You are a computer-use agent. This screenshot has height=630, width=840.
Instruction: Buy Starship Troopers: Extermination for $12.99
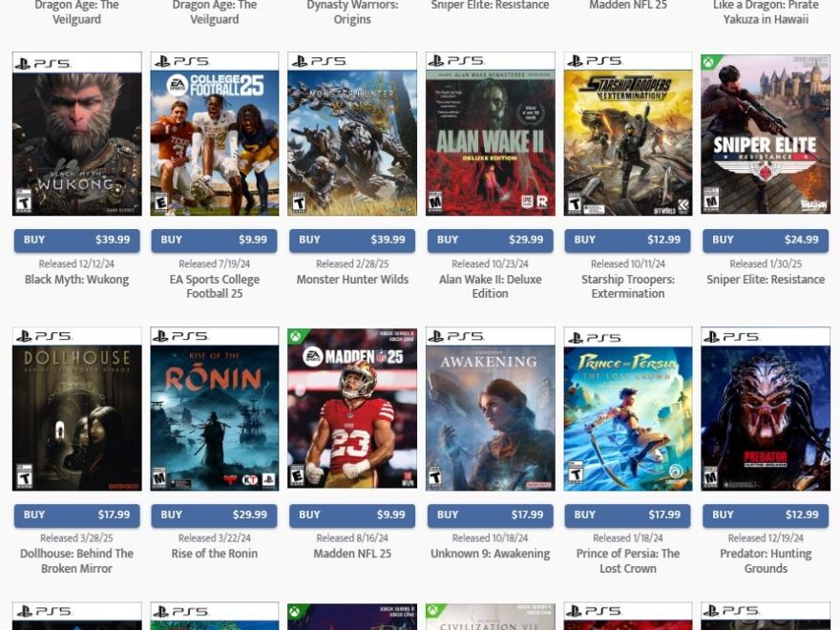(x=627, y=240)
